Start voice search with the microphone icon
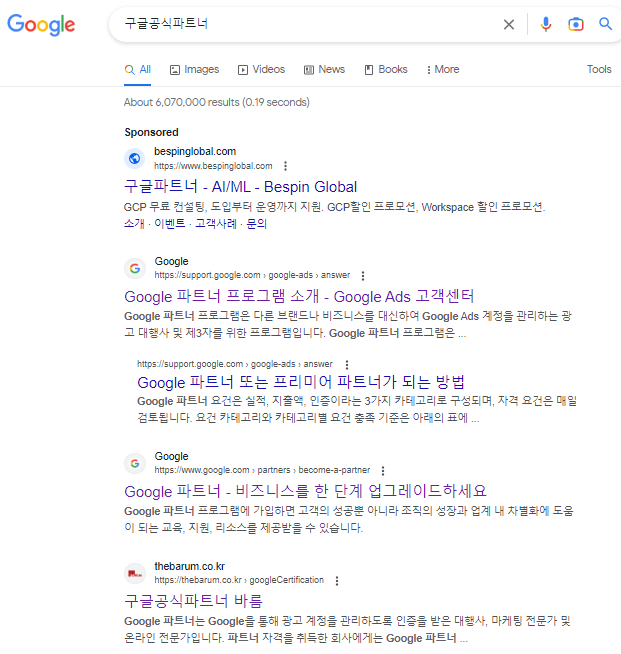The width and height of the screenshot is (621, 654). tap(546, 24)
